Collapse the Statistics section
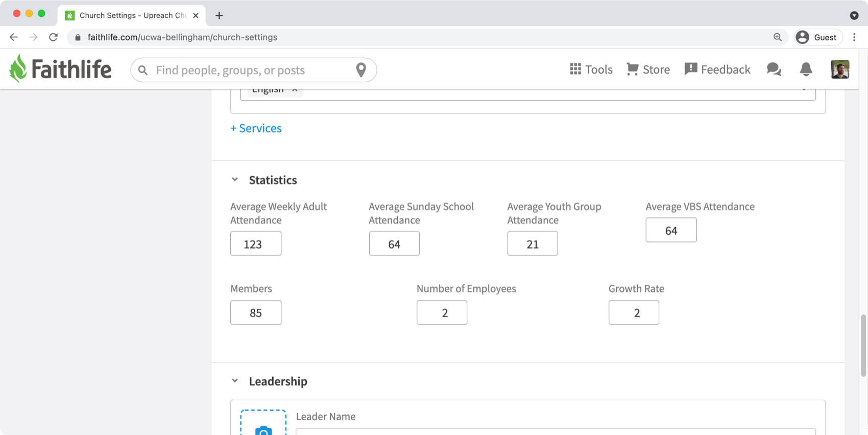 click(x=235, y=179)
